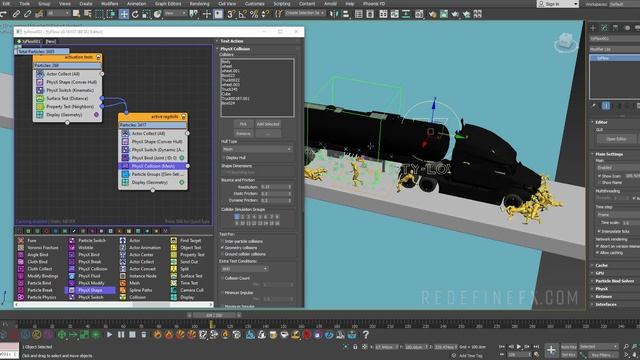
Task: Toggle collider simulation group 1 button
Action: tap(237, 217)
